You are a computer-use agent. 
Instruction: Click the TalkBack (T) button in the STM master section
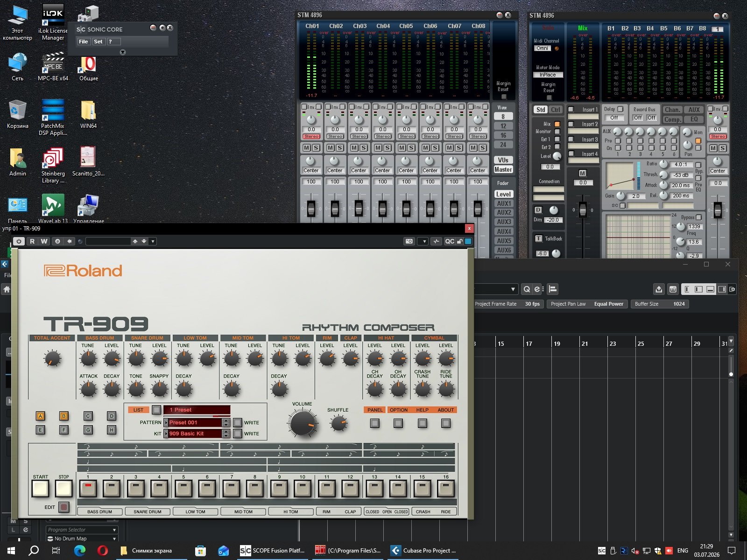538,238
